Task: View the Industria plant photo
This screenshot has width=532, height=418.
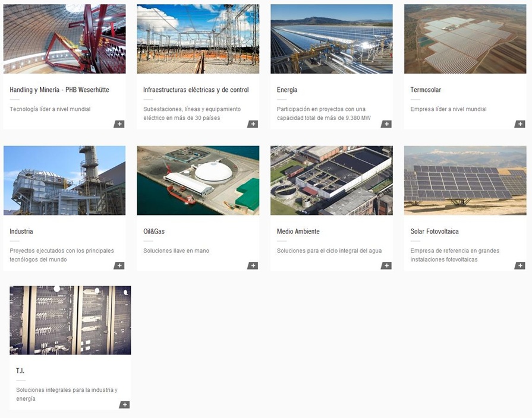Action: click(64, 180)
